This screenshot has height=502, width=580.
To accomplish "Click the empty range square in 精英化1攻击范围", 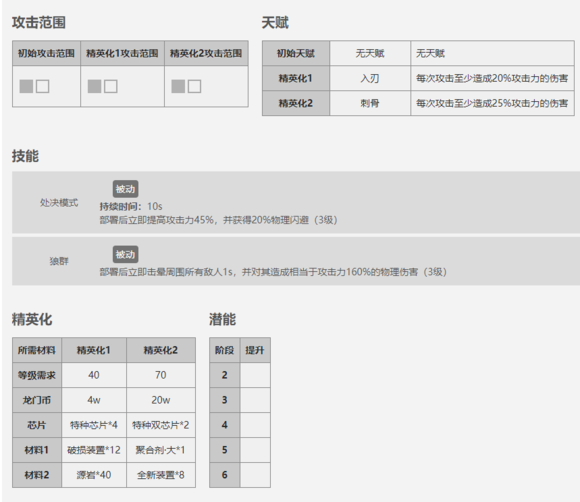I will tap(111, 87).
